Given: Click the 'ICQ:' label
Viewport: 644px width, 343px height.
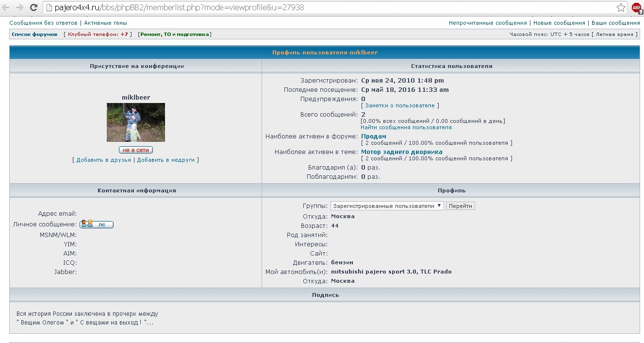Looking at the screenshot, I should (x=70, y=263).
